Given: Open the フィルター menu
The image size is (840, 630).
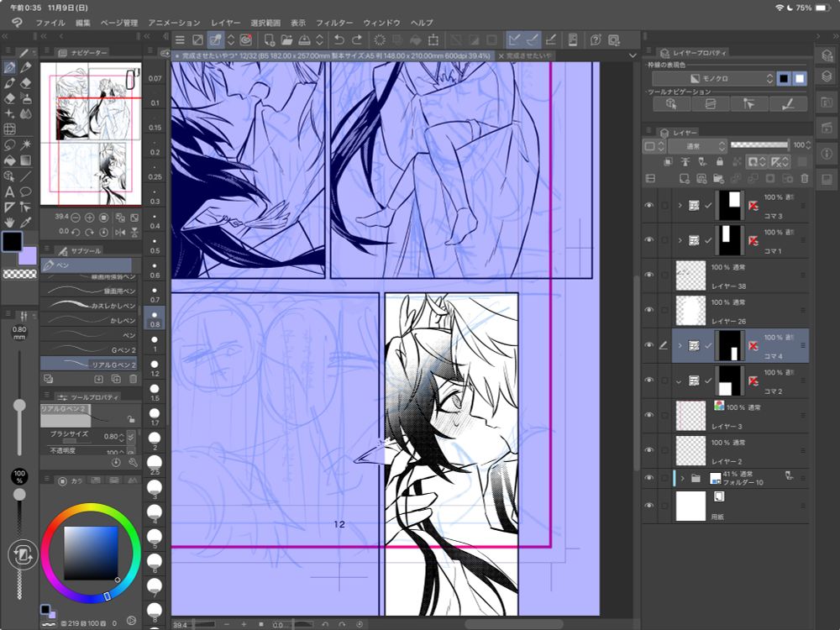Looking at the screenshot, I should pyautogui.click(x=334, y=23).
